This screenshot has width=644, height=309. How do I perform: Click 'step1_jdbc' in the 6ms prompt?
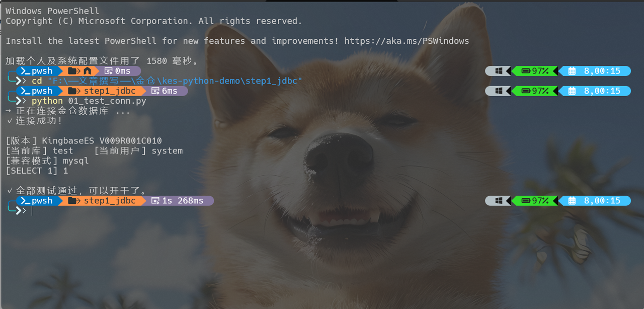110,91
